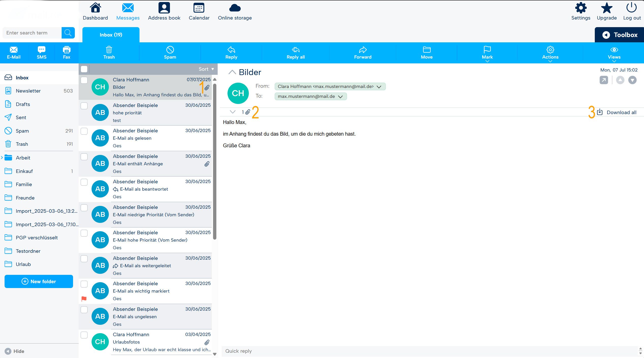
Task: Click the Reply toolbar button
Action: click(231, 53)
